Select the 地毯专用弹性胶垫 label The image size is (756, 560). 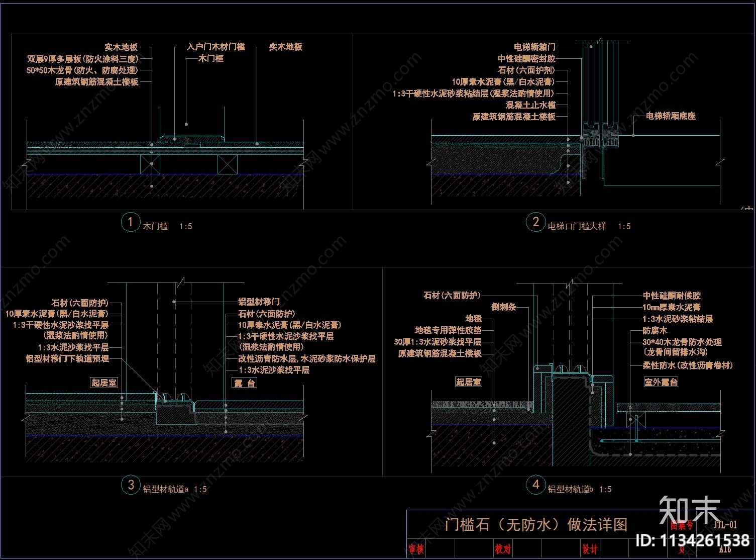tap(449, 330)
